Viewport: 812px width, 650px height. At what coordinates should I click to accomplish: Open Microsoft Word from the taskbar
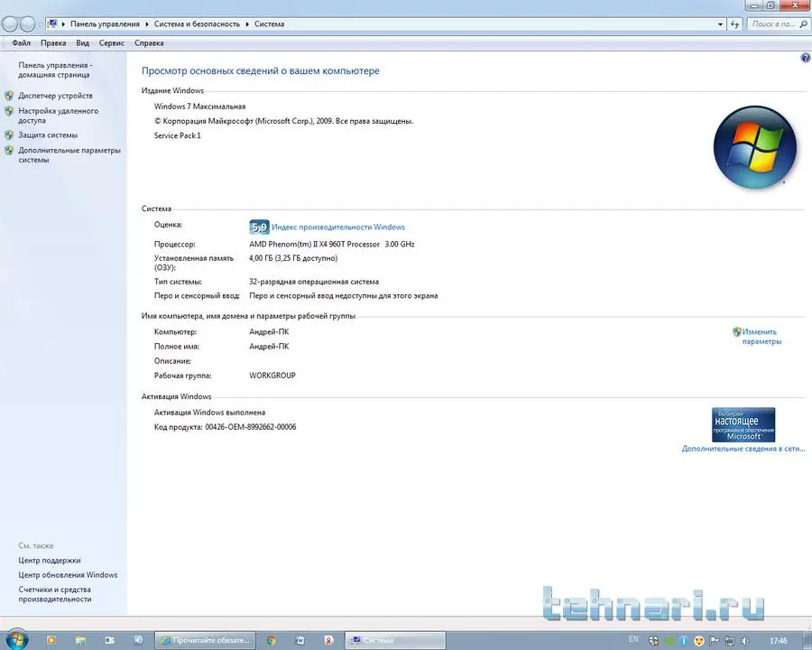pyautogui.click(x=300, y=640)
